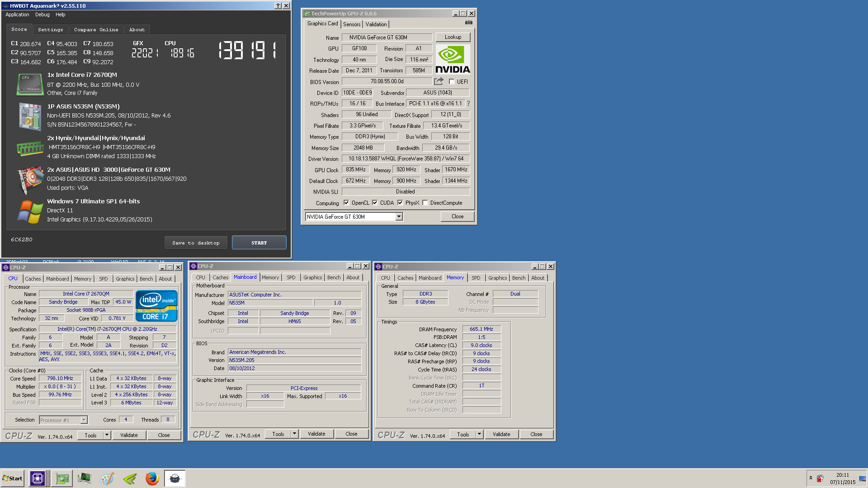Open the Application menu in Aquamark
The height and width of the screenshot is (488, 868).
click(17, 14)
